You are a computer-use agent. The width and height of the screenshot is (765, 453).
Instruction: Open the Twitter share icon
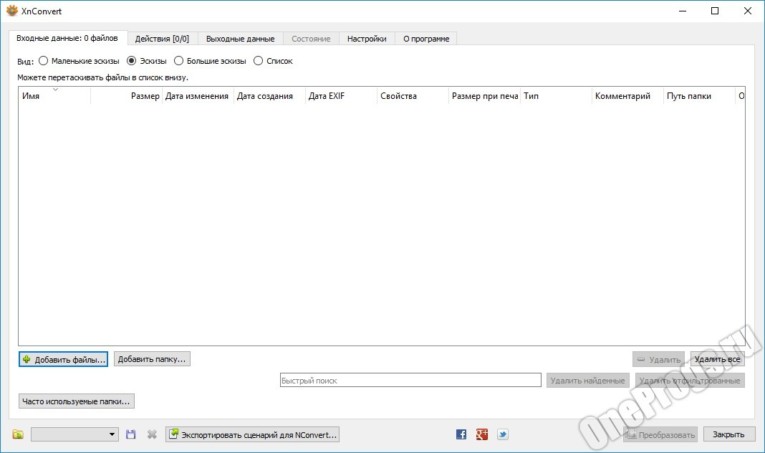click(x=503, y=434)
